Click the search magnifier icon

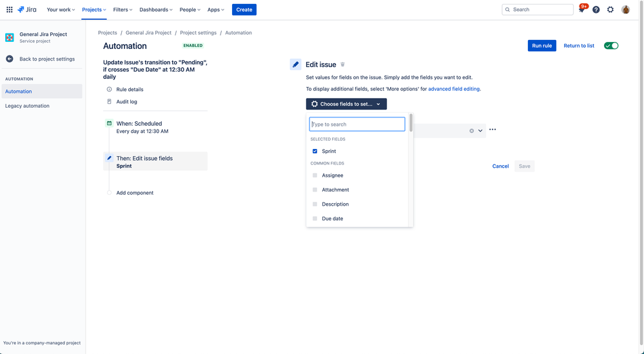(507, 10)
